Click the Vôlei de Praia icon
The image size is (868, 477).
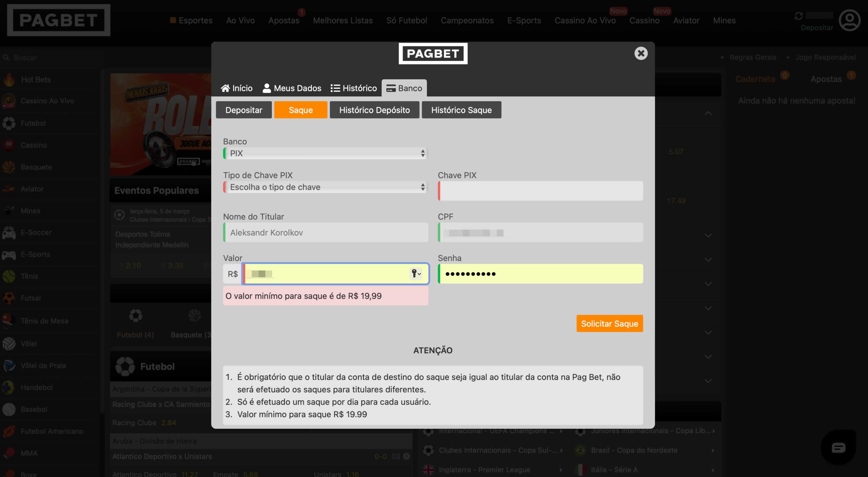9,366
